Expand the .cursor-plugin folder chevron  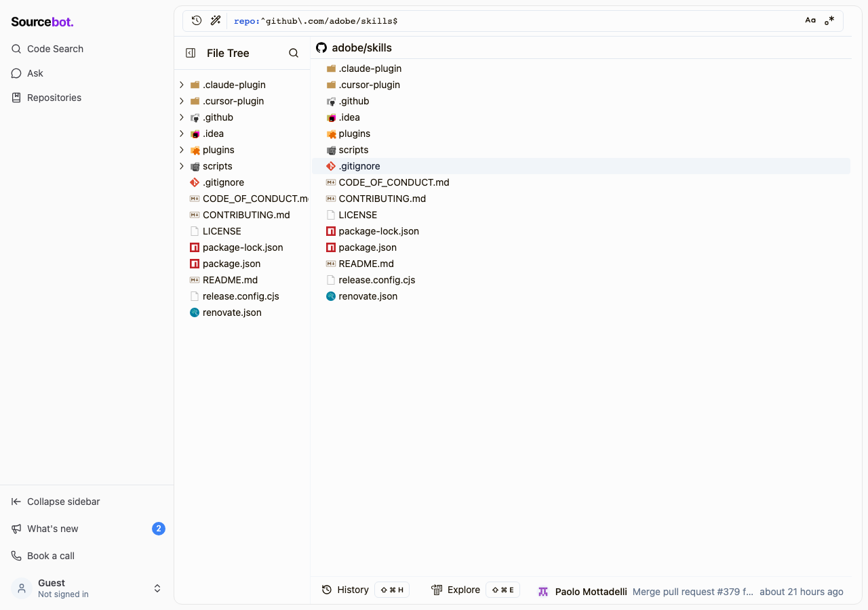pos(182,101)
